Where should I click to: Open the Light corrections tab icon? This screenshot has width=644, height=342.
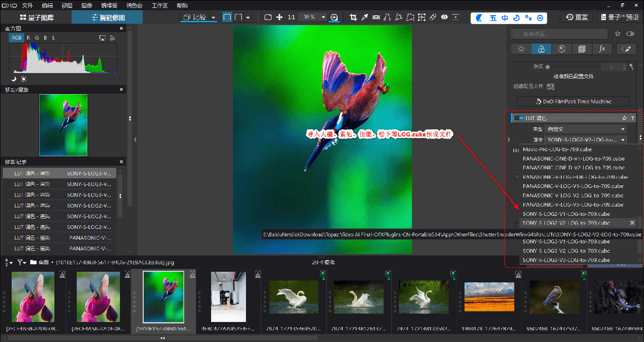click(x=521, y=49)
